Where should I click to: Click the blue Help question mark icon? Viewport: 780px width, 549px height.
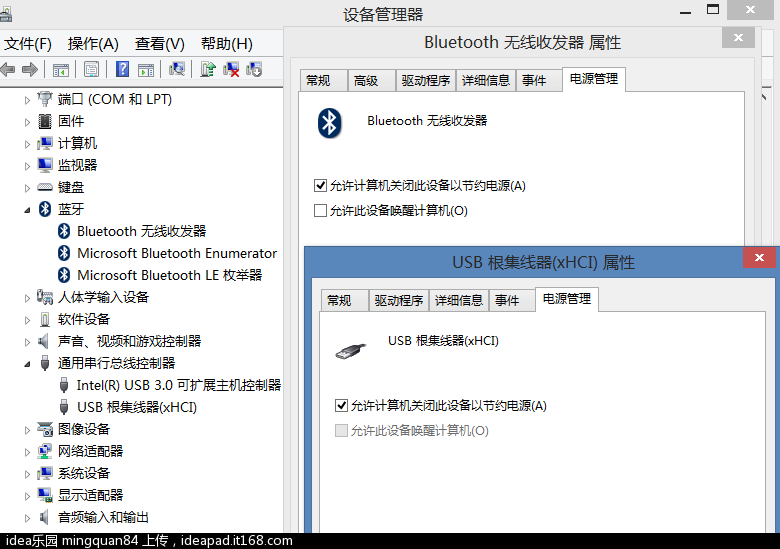tap(122, 69)
